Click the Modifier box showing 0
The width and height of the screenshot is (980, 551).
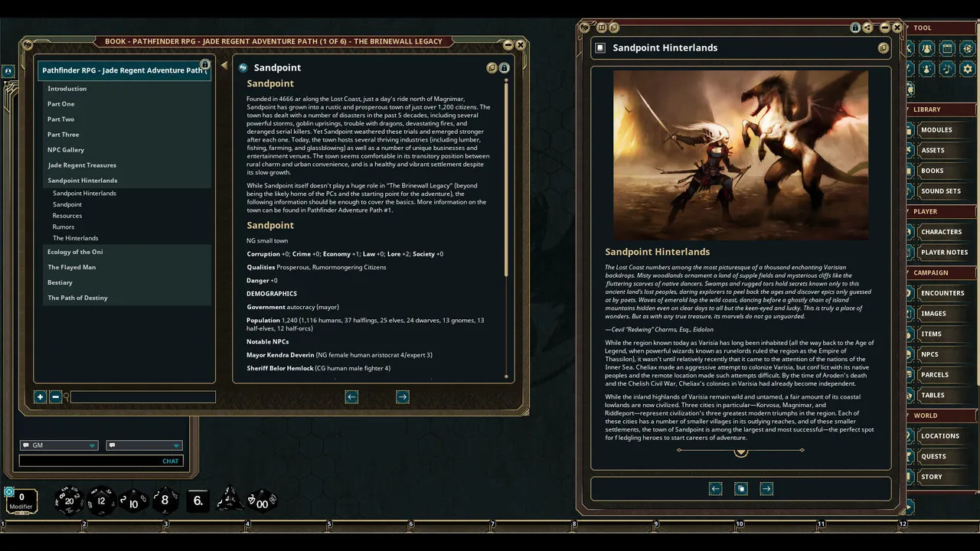pyautogui.click(x=21, y=501)
